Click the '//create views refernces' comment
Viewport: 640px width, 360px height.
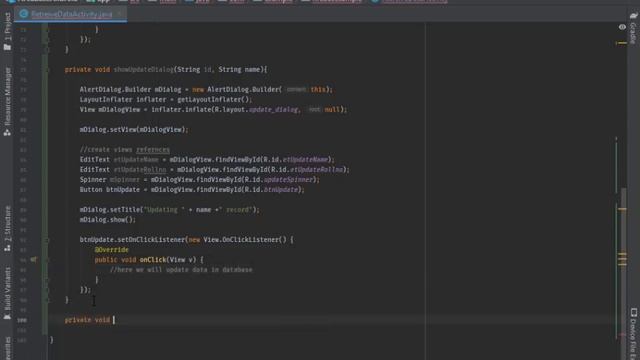click(124, 149)
